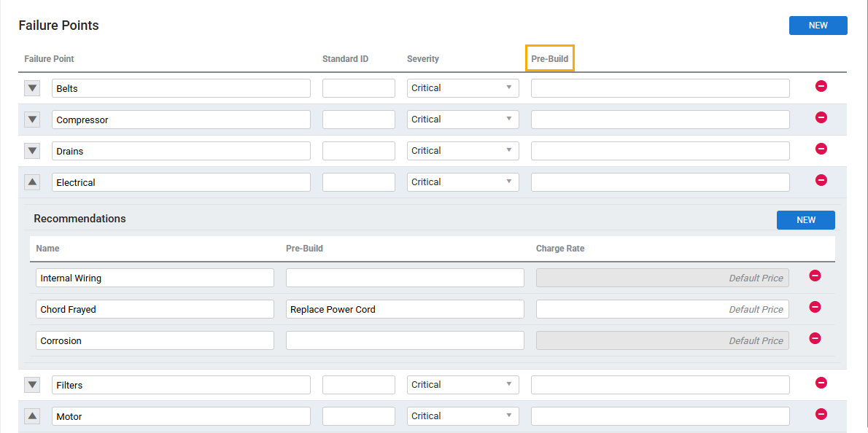Viewport: 868px width, 433px height.
Task: Open the Severity dropdown for Drains
Action: coord(462,151)
